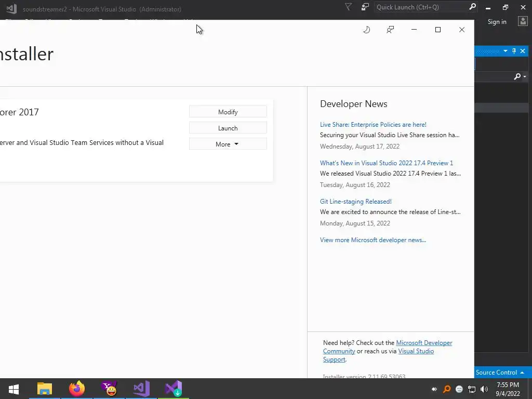532x399 pixels.
Task: Toggle the panel's auto-hide pin icon
Action: coord(514,51)
